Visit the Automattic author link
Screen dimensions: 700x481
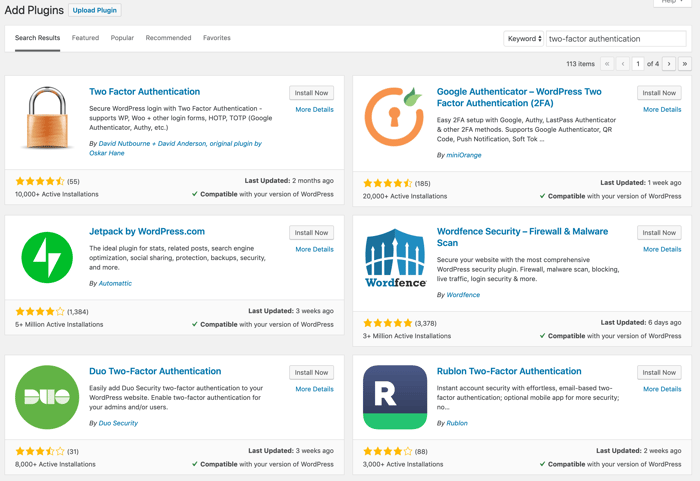click(x=115, y=283)
